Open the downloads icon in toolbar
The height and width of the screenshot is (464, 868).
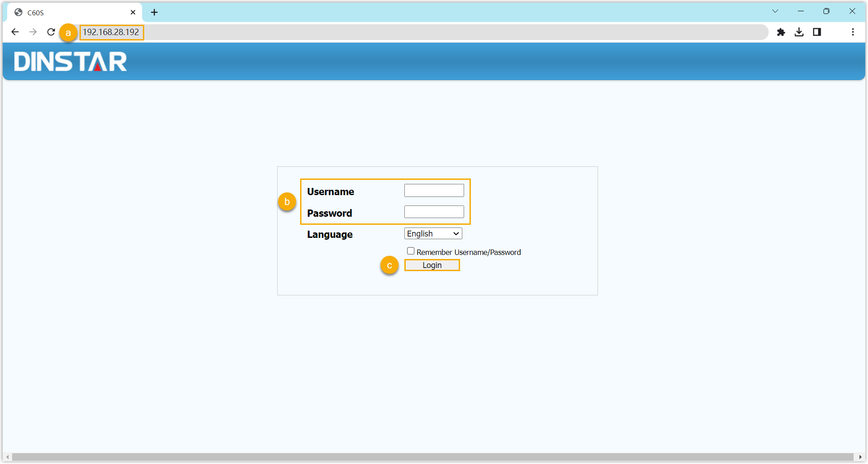799,32
